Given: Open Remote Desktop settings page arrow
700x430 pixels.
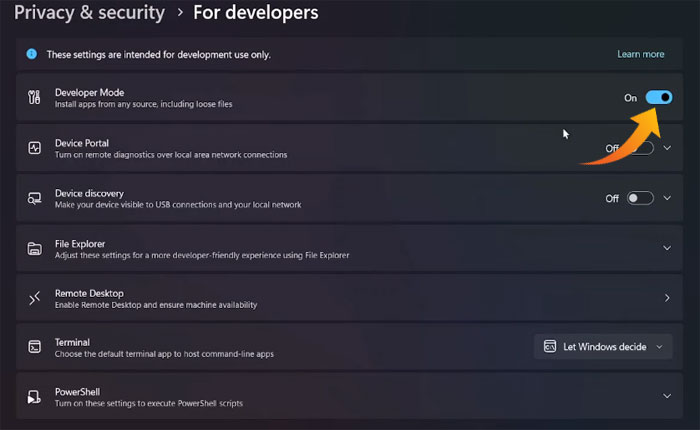Looking at the screenshot, I should click(667, 298).
